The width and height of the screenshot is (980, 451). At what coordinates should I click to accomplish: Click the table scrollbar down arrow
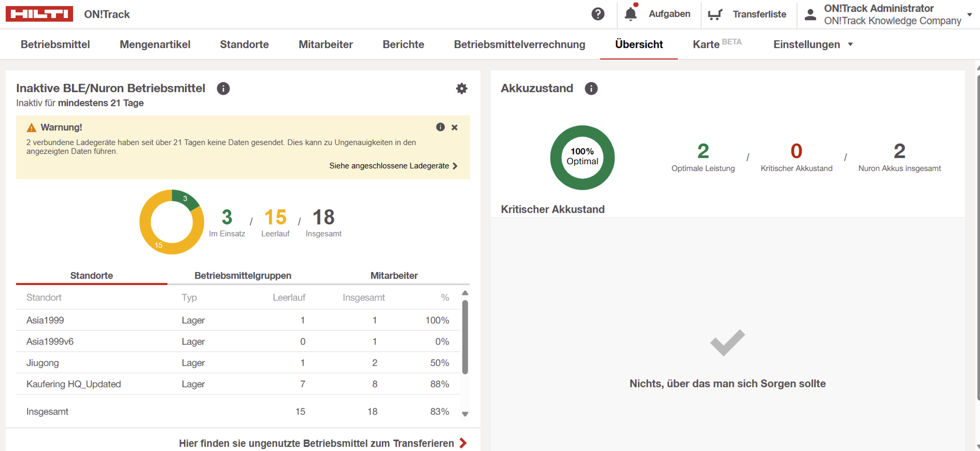[x=465, y=414]
